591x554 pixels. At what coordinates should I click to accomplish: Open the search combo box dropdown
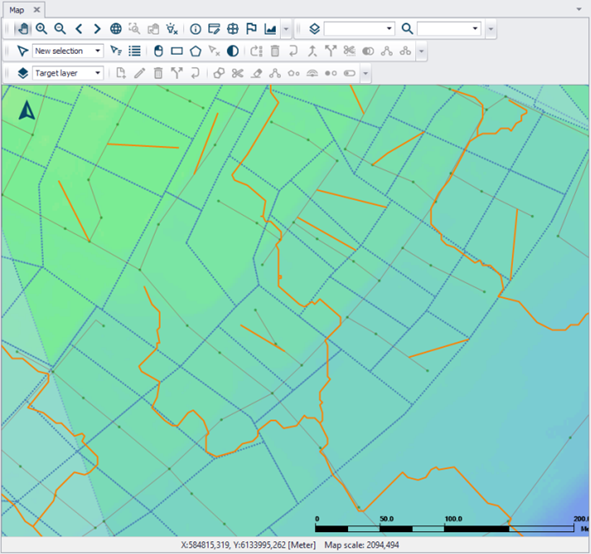(475, 29)
